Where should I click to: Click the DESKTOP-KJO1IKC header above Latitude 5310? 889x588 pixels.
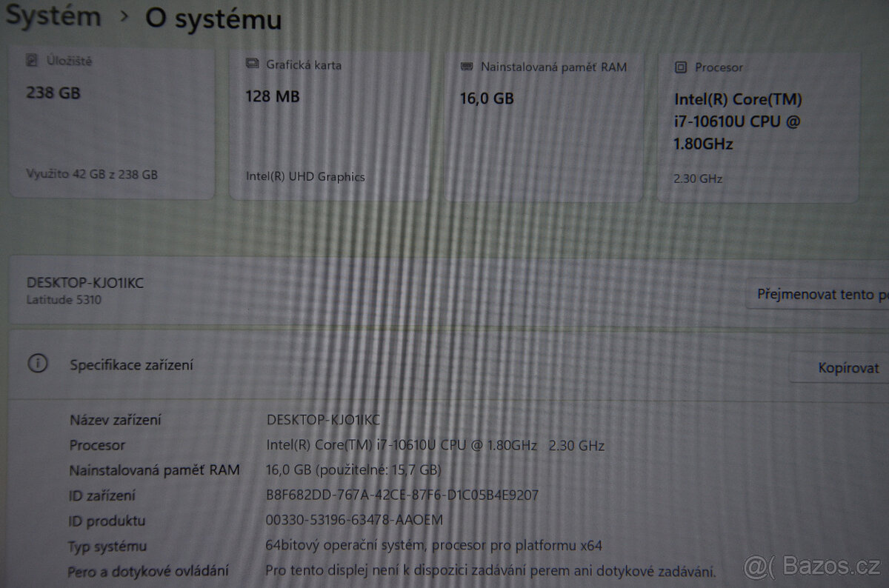[x=84, y=282]
